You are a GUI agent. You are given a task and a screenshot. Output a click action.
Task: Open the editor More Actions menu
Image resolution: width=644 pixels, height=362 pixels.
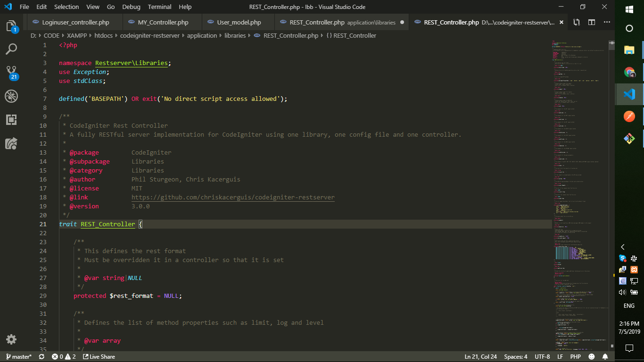click(607, 22)
